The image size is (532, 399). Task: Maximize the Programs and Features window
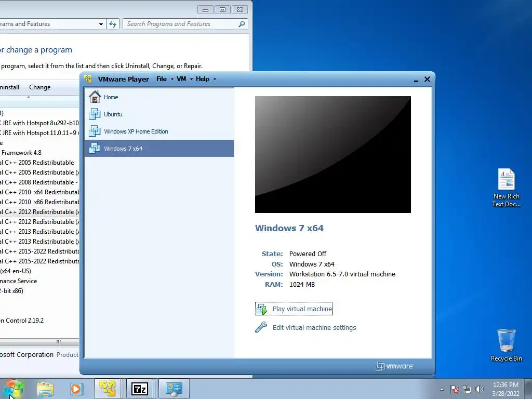click(222, 9)
